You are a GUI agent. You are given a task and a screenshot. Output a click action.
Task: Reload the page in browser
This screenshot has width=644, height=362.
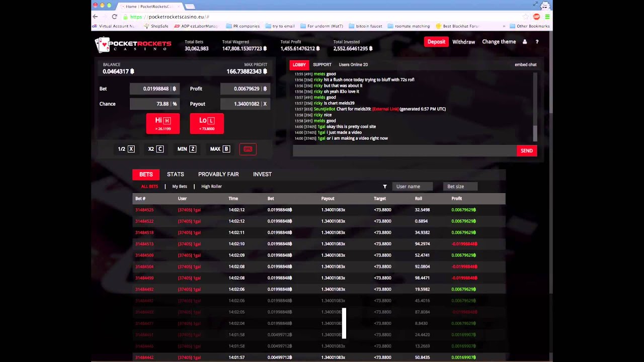pos(115,17)
